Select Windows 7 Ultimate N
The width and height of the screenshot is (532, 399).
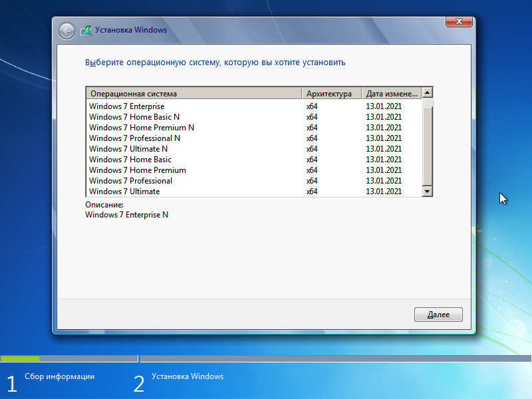point(254,148)
